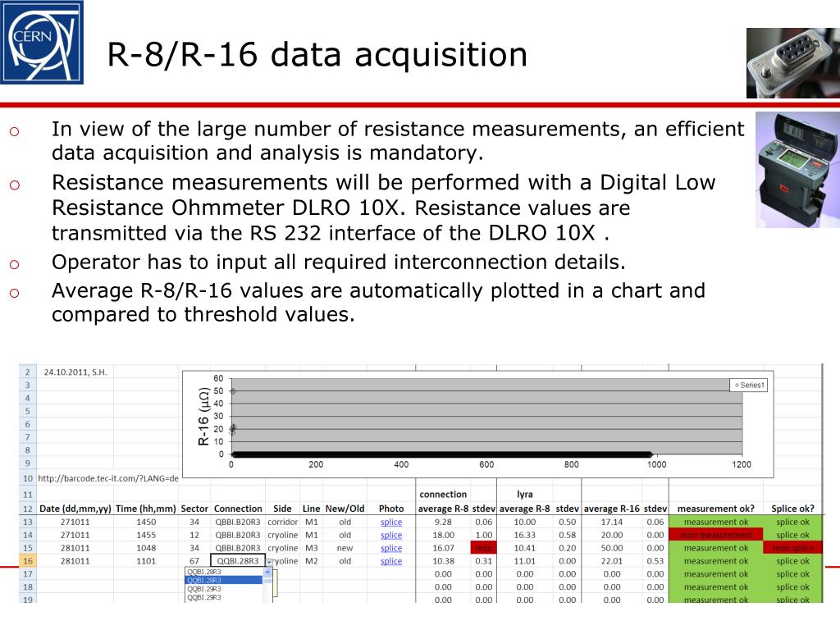Click the 'Time (hh,mm)' column heading

pos(146,509)
